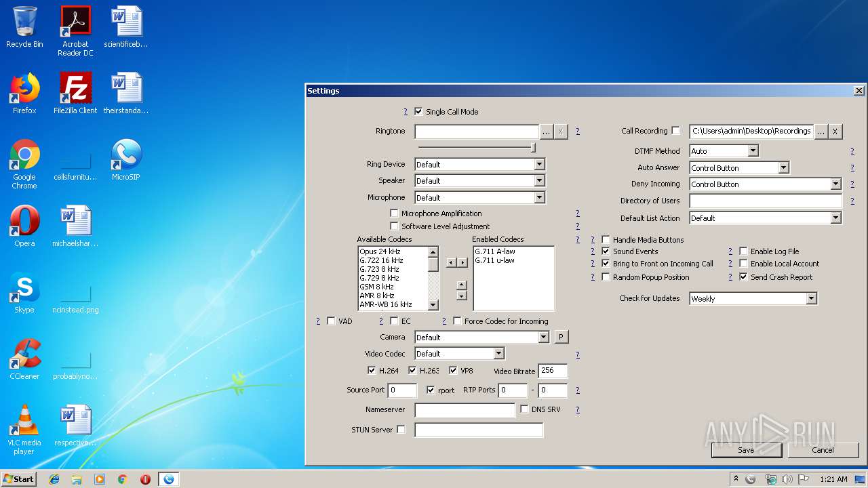Move enabled codec down in priority
The width and height of the screenshot is (868, 488).
point(462,296)
